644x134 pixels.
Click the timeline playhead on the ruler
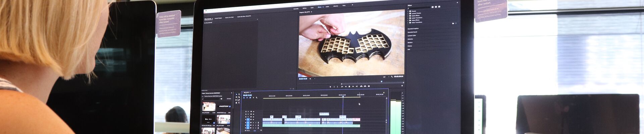coord(343,96)
